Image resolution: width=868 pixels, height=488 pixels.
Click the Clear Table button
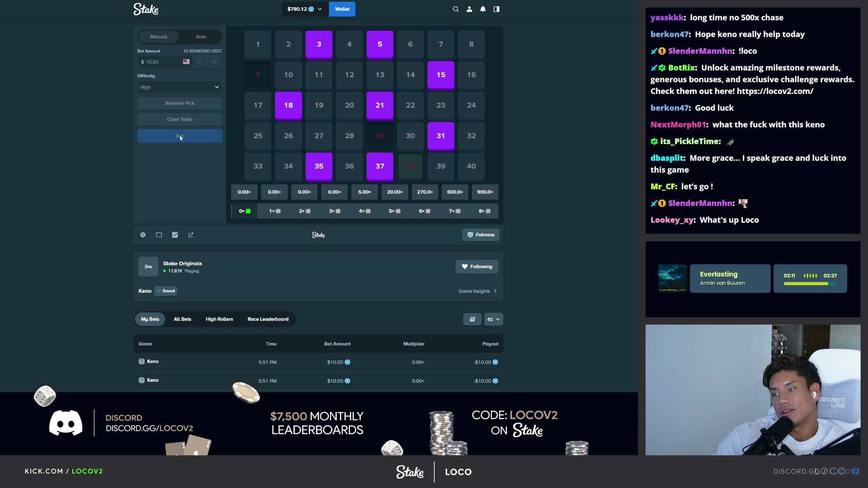(x=180, y=119)
